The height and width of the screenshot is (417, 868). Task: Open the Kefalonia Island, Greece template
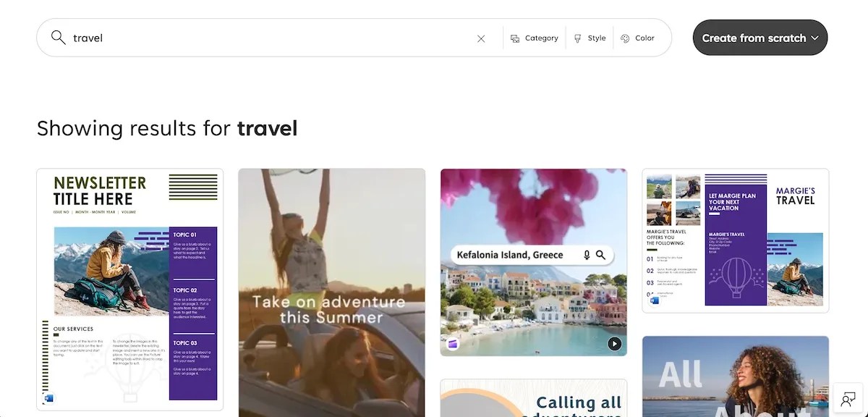(x=534, y=262)
